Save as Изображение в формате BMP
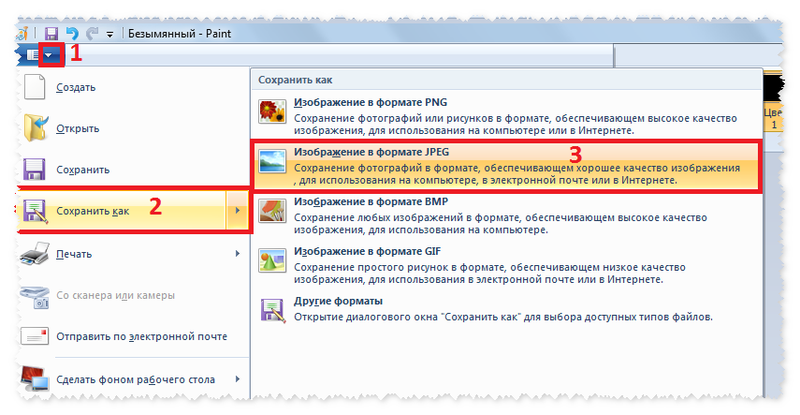Screen dimensions: 800x415 [507, 215]
